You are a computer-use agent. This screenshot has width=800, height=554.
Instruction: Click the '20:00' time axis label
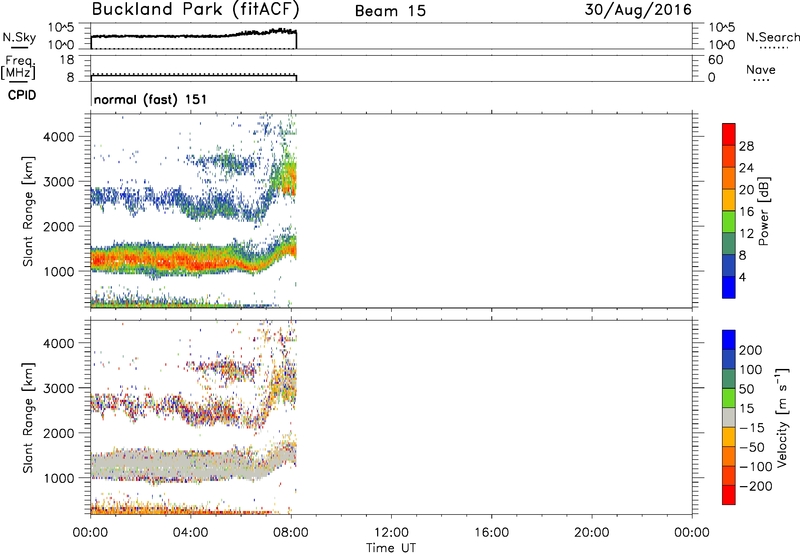click(x=592, y=533)
